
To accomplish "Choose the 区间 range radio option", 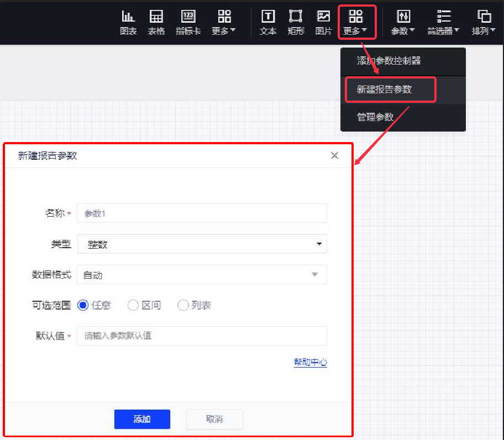I will click(x=133, y=305).
